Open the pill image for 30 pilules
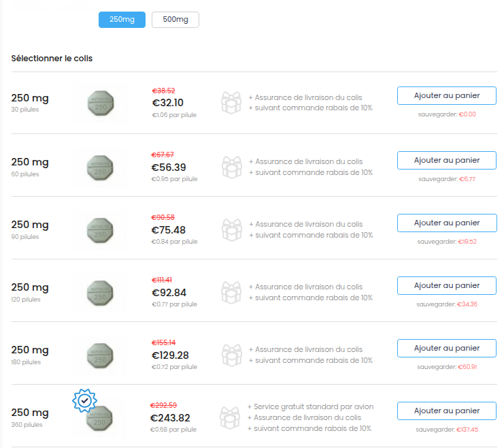Screen dimensions: 504x448 [101, 103]
